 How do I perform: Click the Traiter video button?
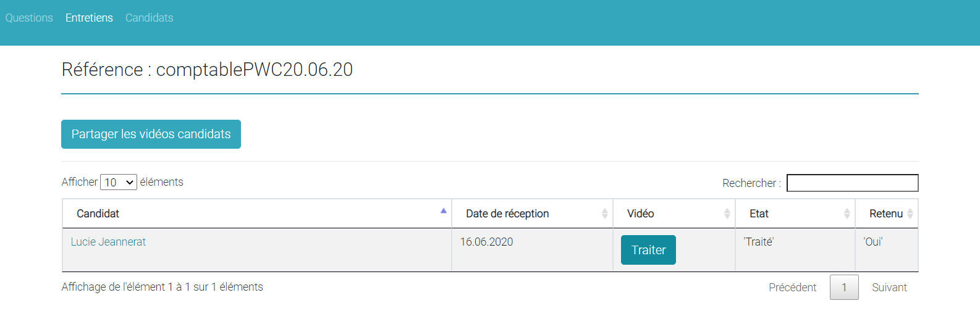(648, 250)
